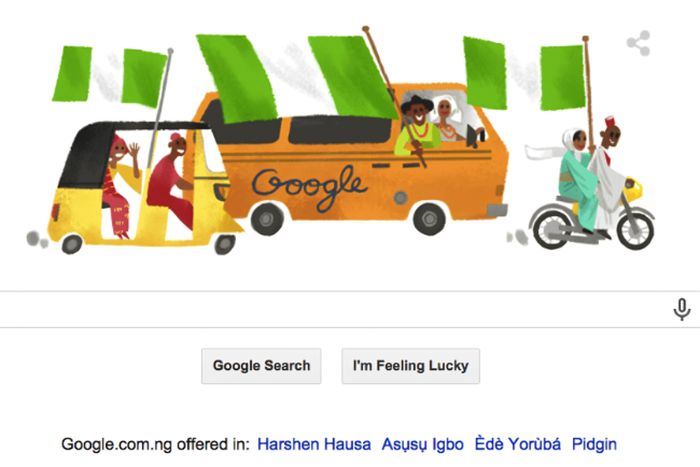Select the Èdè Yorùbá language link
Image resolution: width=700 pixels, height=467 pixels.
(517, 444)
